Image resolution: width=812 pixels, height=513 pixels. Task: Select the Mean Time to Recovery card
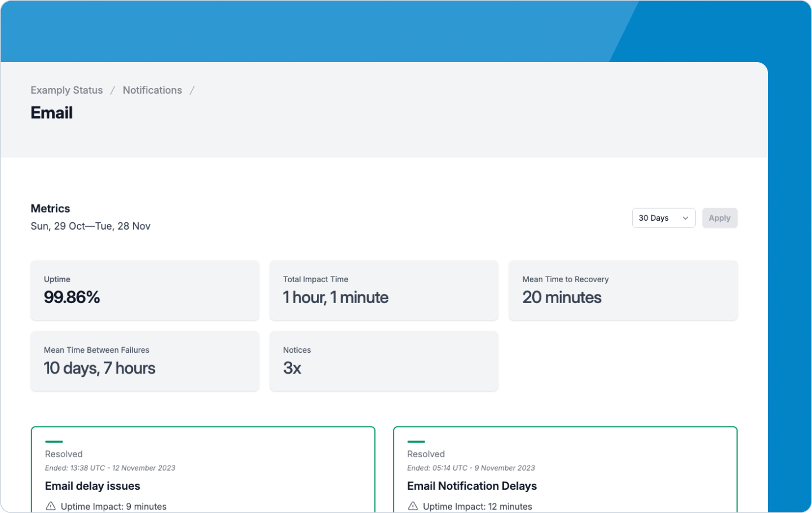[623, 290]
